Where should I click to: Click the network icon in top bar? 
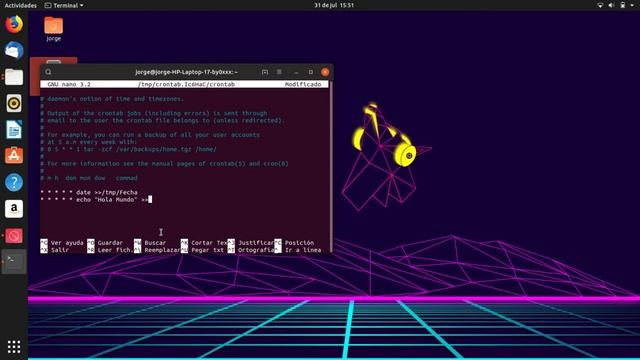[x=600, y=5]
